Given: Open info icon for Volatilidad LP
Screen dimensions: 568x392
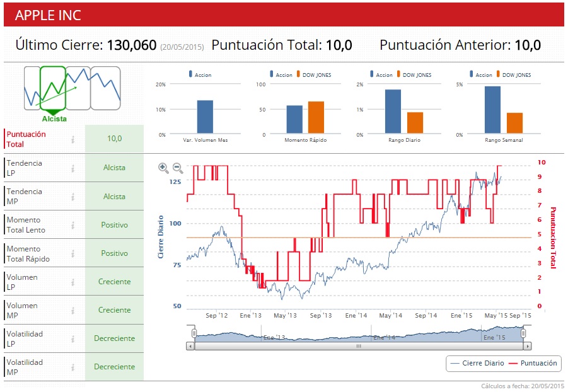Looking at the screenshot, I should click(72, 338).
